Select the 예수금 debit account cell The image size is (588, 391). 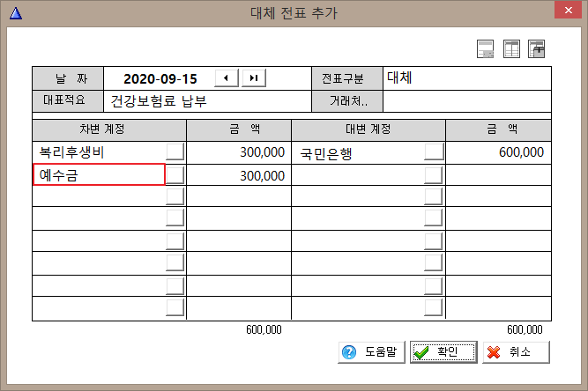[x=99, y=174]
